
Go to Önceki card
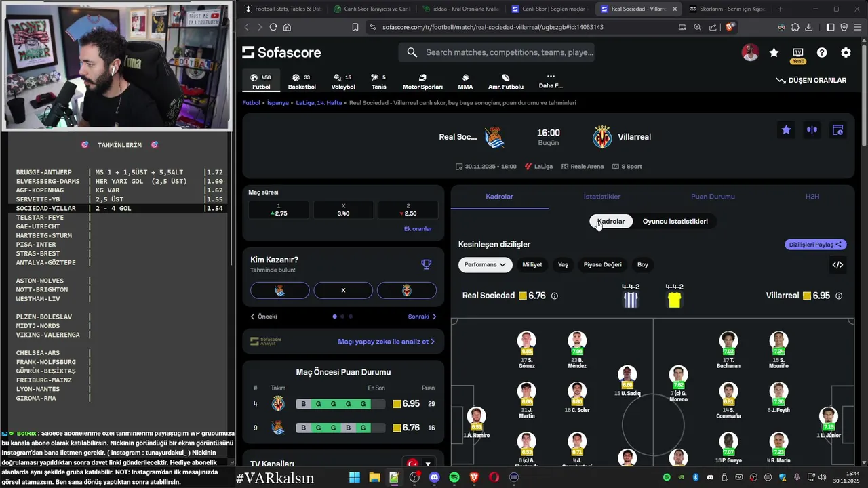pos(264,317)
